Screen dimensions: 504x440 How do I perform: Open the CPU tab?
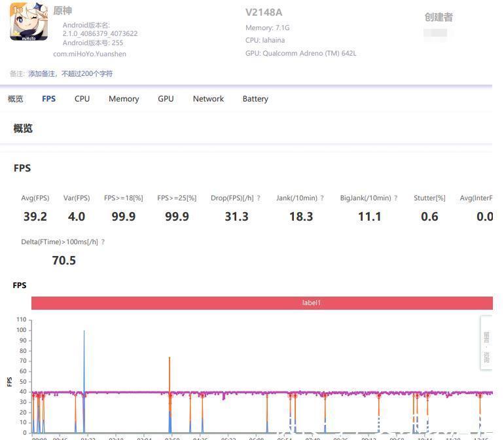82,99
